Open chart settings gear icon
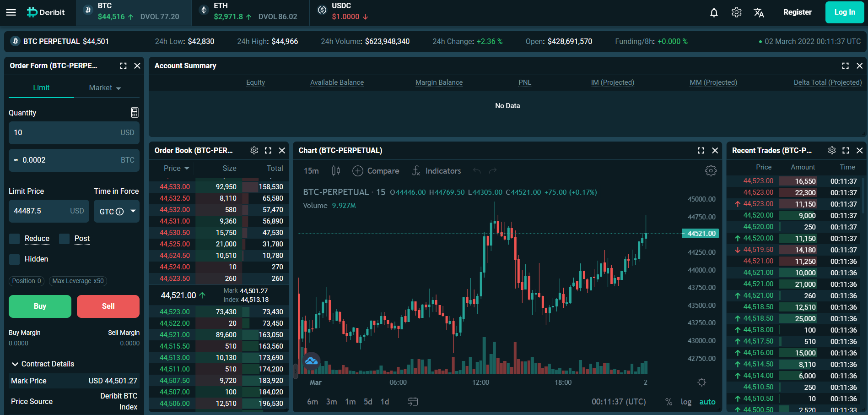Image resolution: width=868 pixels, height=415 pixels. coord(711,171)
